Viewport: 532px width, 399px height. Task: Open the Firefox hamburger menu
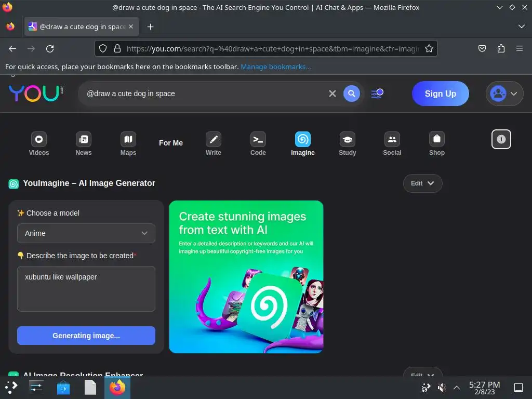tap(520, 48)
